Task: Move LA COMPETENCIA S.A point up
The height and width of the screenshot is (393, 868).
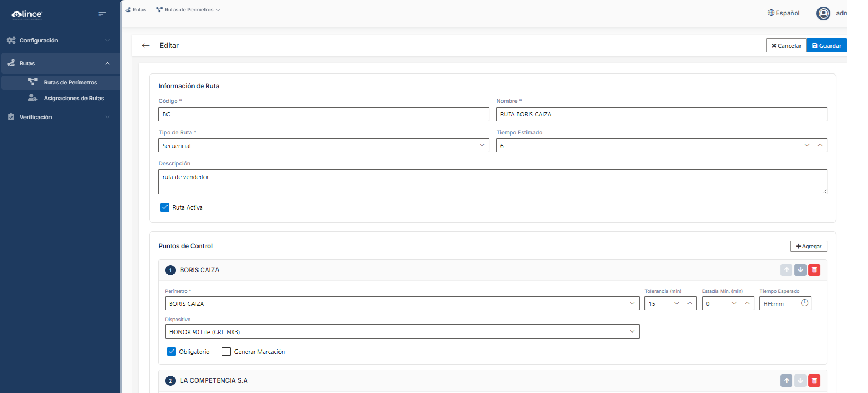Action: [786, 381]
